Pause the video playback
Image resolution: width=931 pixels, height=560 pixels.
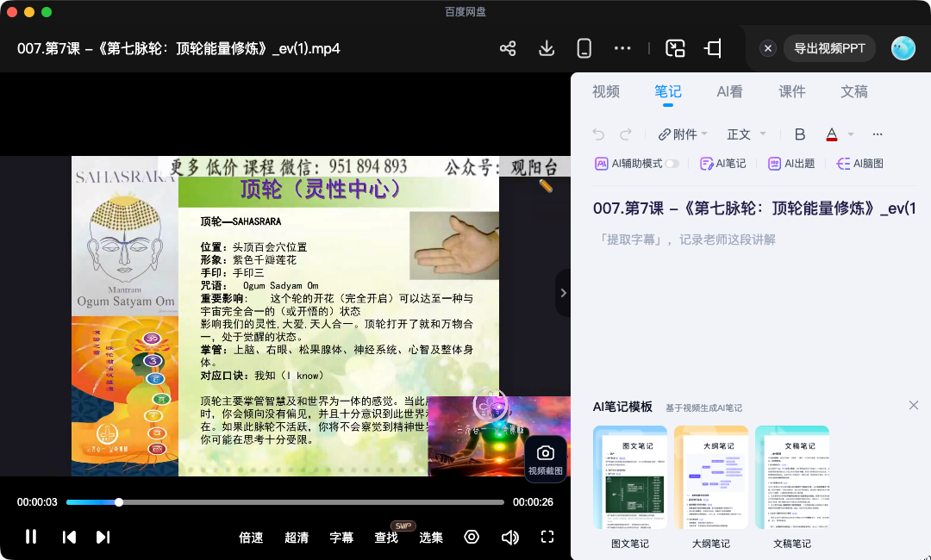point(31,537)
